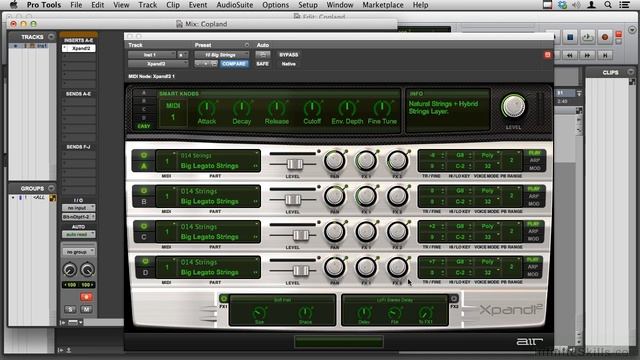This screenshot has width=640, height=360.
Task: Open the 'no group' dropdown
Action: [x=78, y=252]
